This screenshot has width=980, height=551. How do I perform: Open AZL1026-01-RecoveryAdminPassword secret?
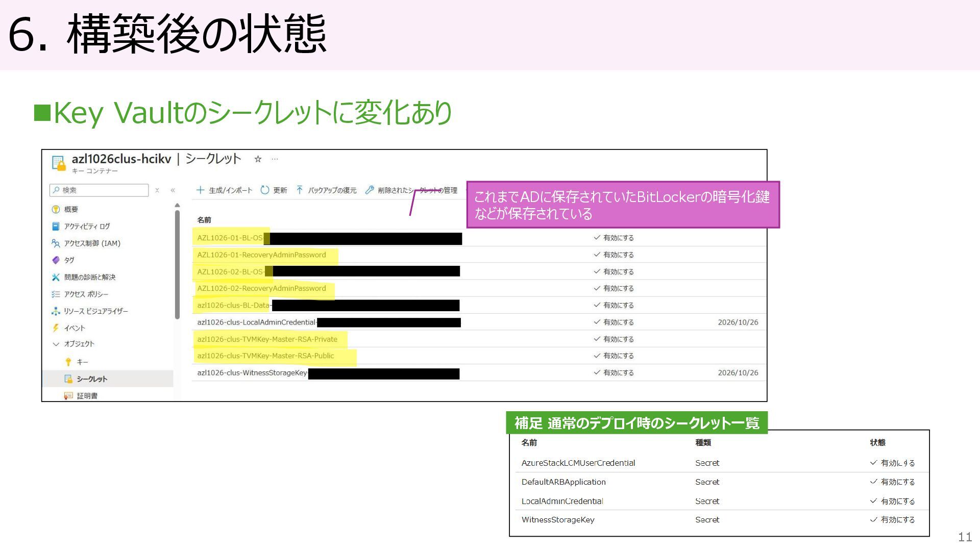(261, 255)
